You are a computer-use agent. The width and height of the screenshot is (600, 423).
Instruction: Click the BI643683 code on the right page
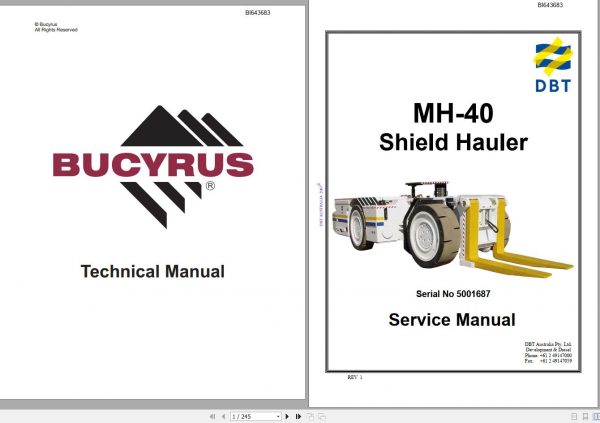[x=550, y=5]
